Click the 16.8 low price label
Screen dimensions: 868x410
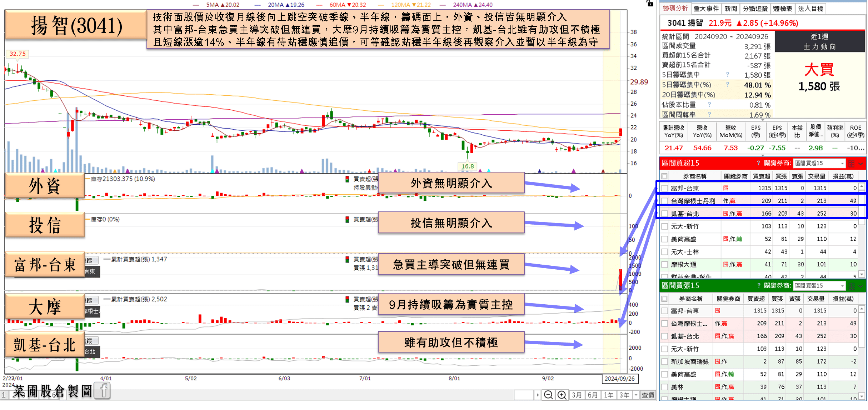pos(468,166)
